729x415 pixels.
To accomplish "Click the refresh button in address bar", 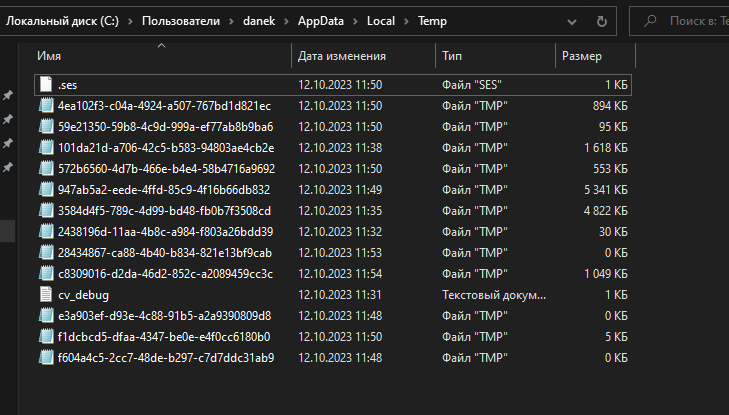I will tap(601, 20).
